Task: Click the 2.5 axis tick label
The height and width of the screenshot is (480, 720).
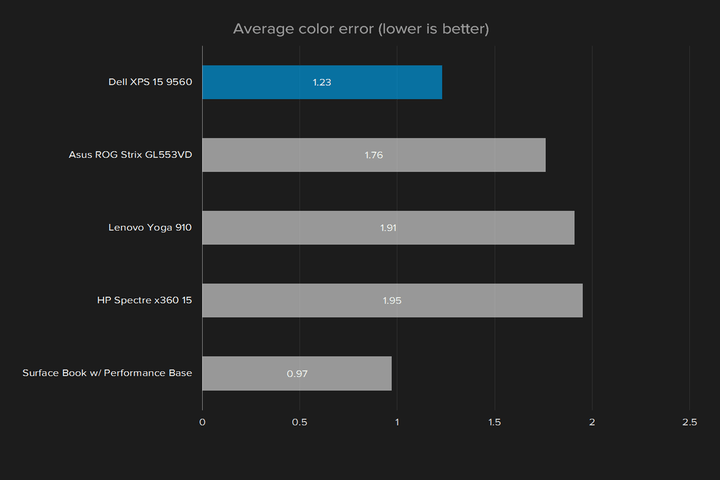Action: point(689,422)
